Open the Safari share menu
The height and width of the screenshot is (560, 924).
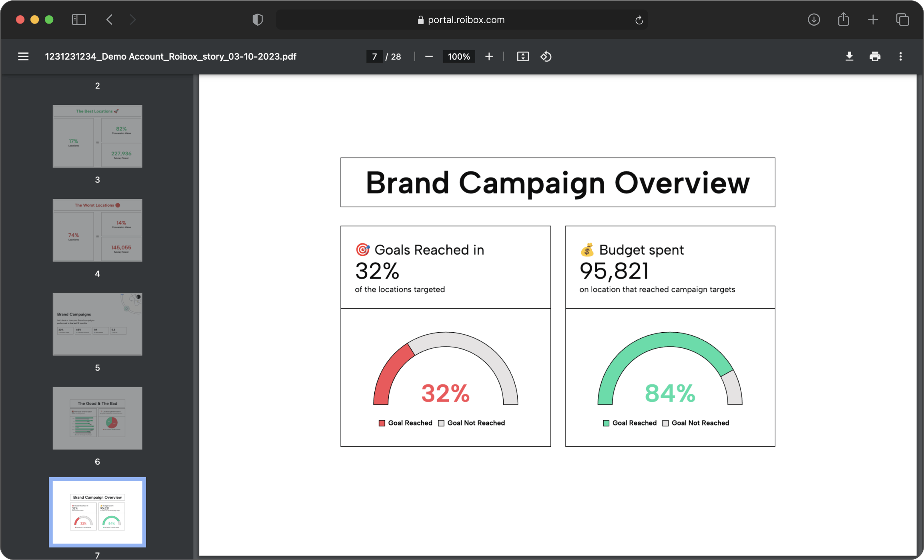pyautogui.click(x=844, y=20)
